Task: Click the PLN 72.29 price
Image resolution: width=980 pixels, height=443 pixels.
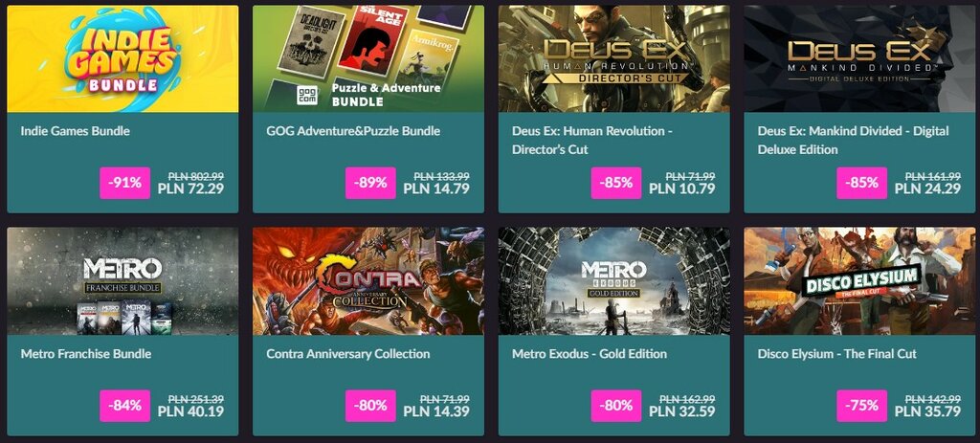Action: point(190,188)
